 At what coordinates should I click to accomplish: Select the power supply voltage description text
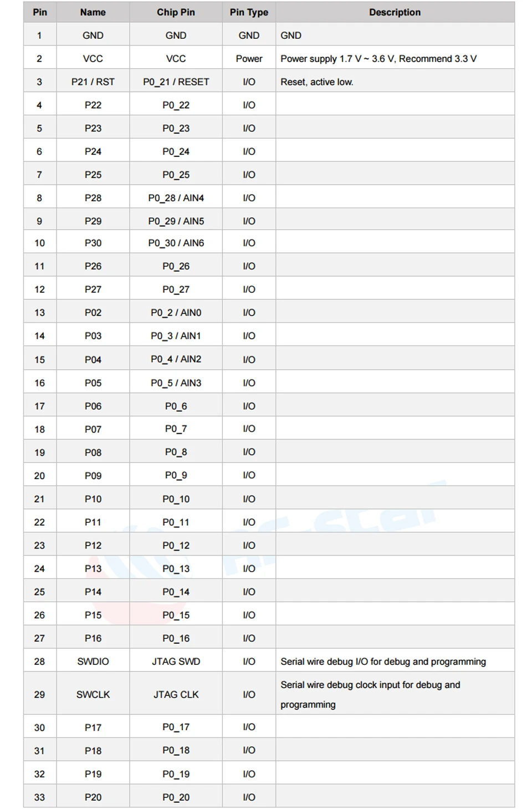point(378,58)
